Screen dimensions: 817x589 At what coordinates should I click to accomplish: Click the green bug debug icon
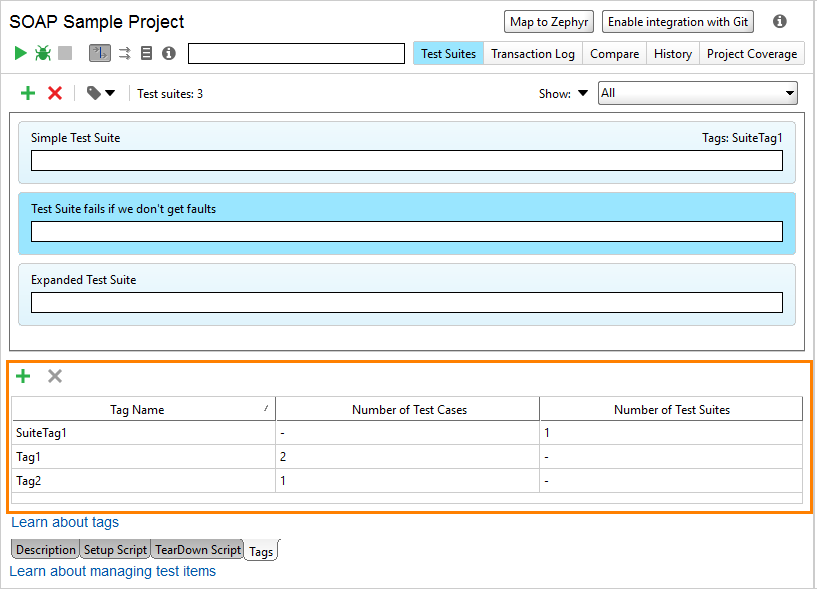[x=43, y=53]
